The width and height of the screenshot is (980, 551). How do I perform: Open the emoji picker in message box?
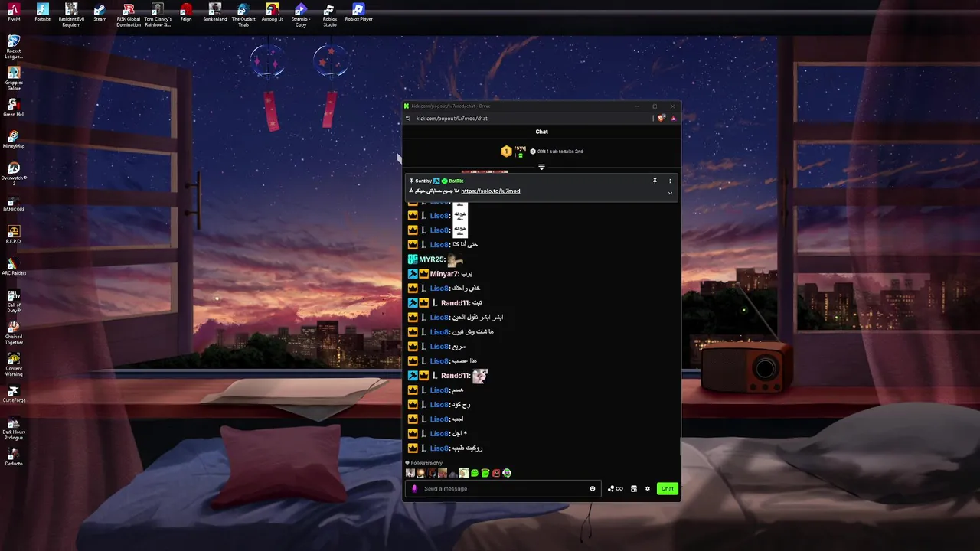593,488
